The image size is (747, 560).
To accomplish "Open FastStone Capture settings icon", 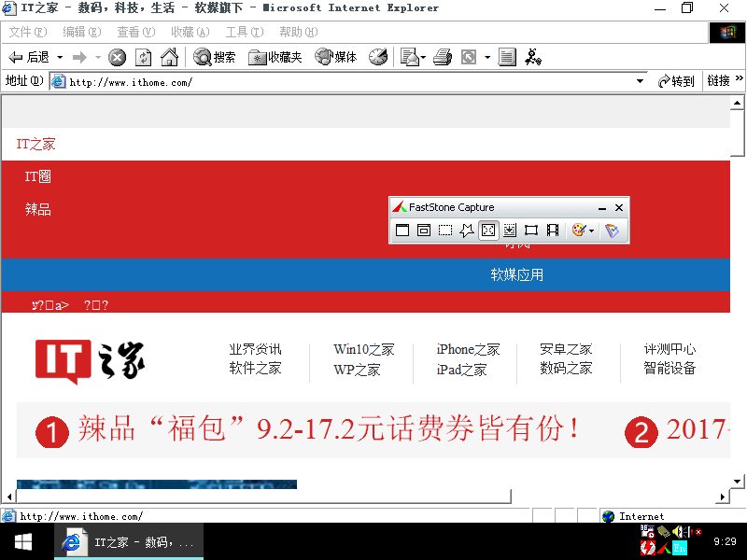I will (612, 231).
